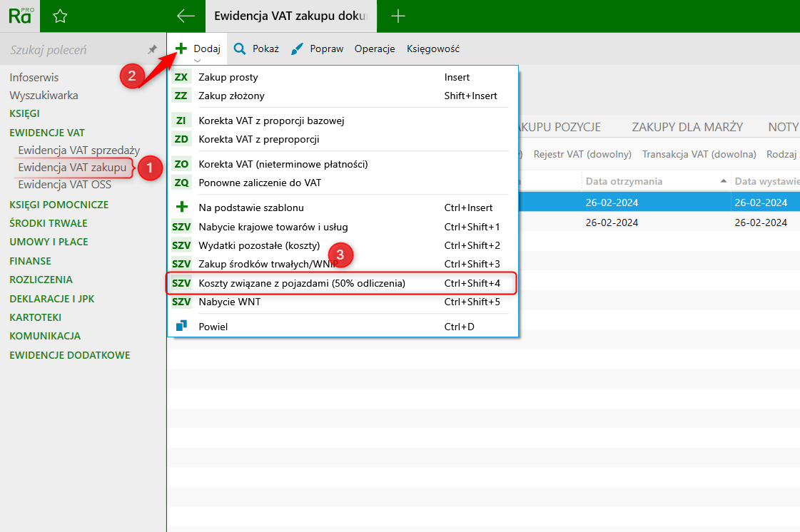
Task: Choose Nabycie WNT from menu
Action: point(229,302)
